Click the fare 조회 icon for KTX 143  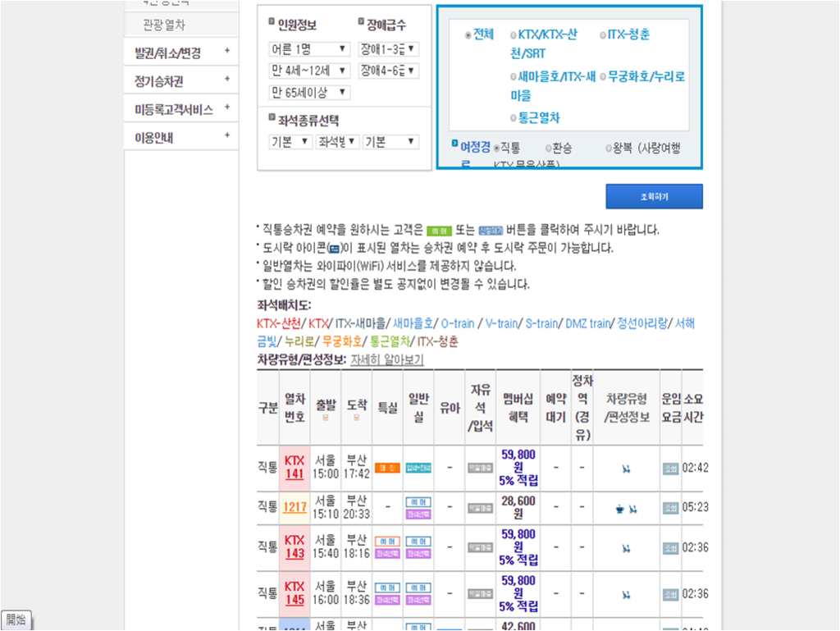click(670, 548)
